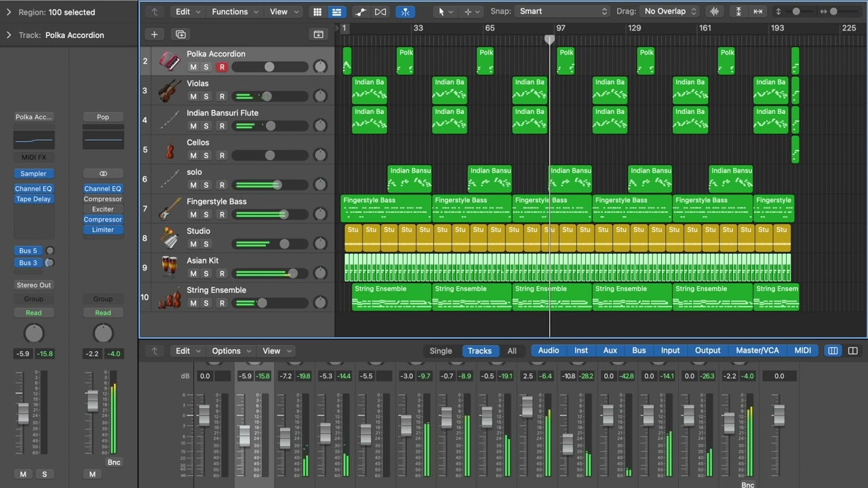
Task: Open the Functions menu
Action: [x=235, y=12]
